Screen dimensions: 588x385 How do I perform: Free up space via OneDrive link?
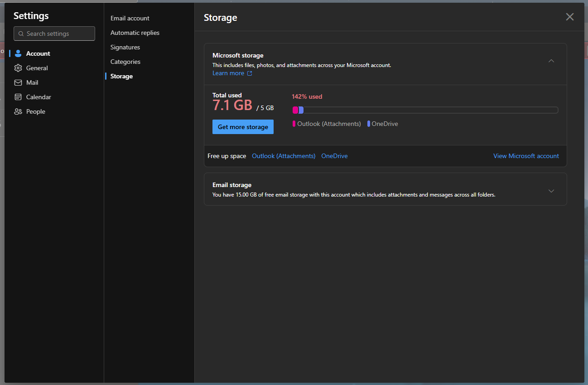pyautogui.click(x=334, y=156)
